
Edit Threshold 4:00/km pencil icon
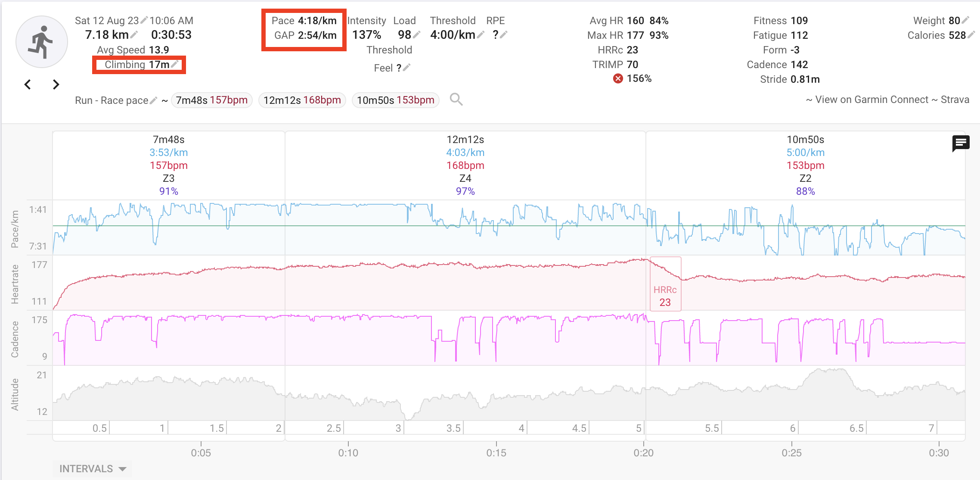click(x=481, y=34)
